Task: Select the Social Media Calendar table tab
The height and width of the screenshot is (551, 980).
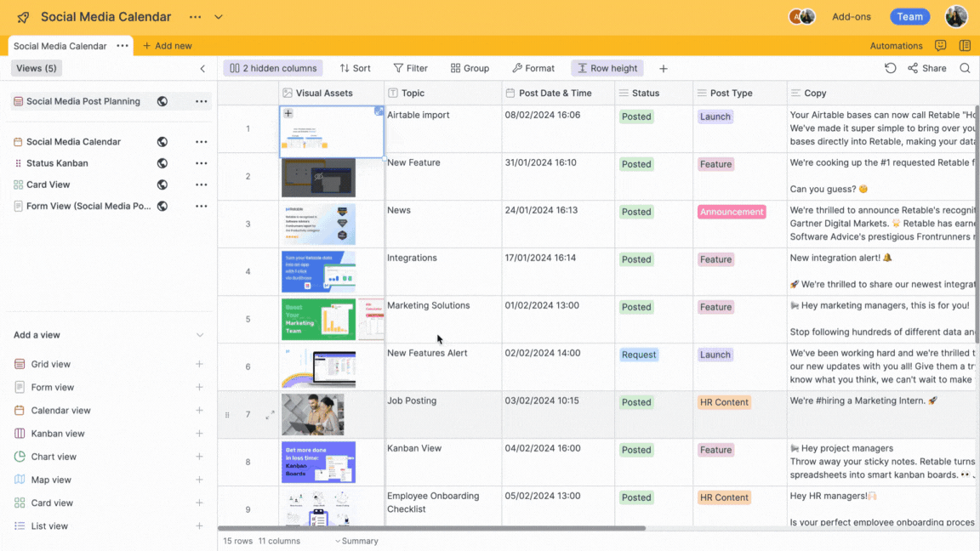Action: [x=60, y=46]
